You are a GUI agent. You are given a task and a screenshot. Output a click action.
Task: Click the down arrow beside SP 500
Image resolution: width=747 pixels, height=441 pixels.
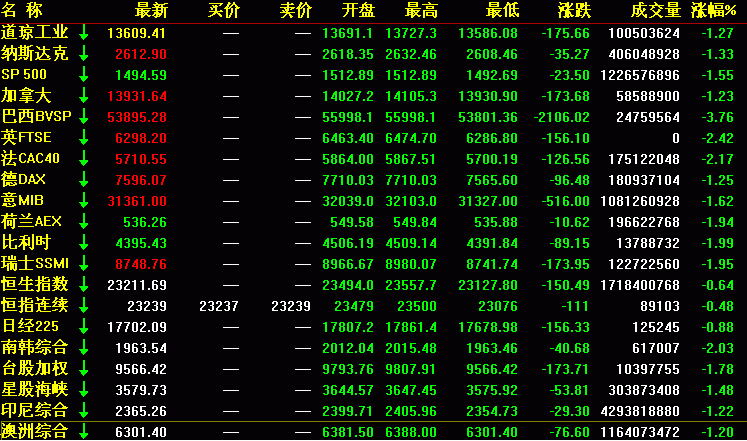pos(84,74)
